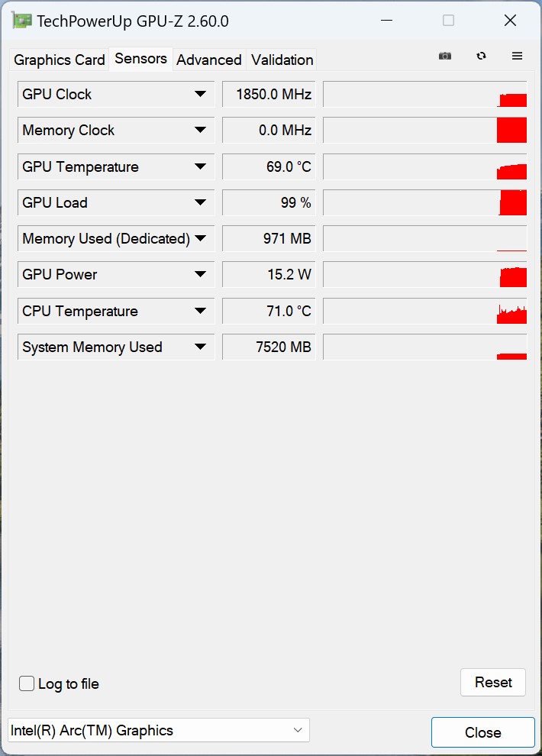This screenshot has width=542, height=756.
Task: Click the System Memory Used graph
Action: (424, 347)
